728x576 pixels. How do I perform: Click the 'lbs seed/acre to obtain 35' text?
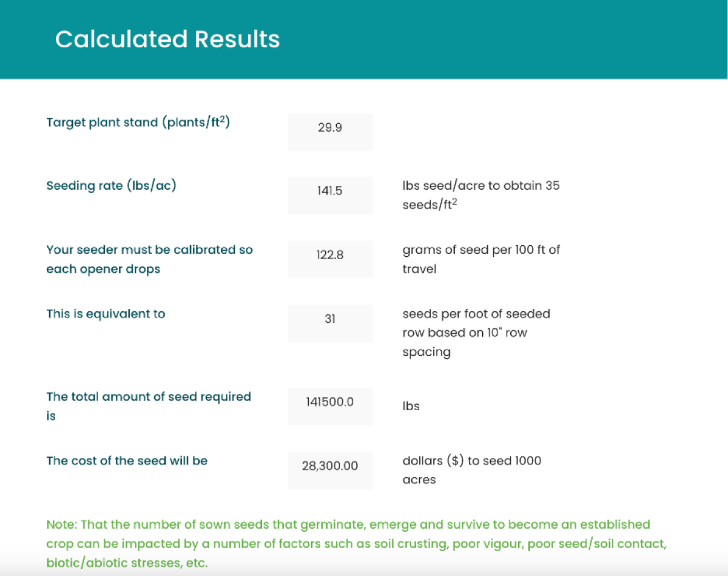click(x=480, y=186)
